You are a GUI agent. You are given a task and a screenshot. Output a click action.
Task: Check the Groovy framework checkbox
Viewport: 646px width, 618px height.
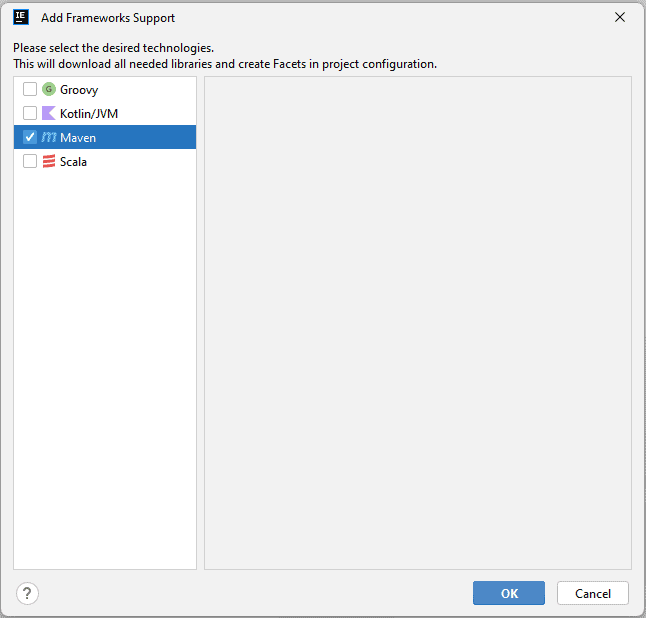coord(30,89)
